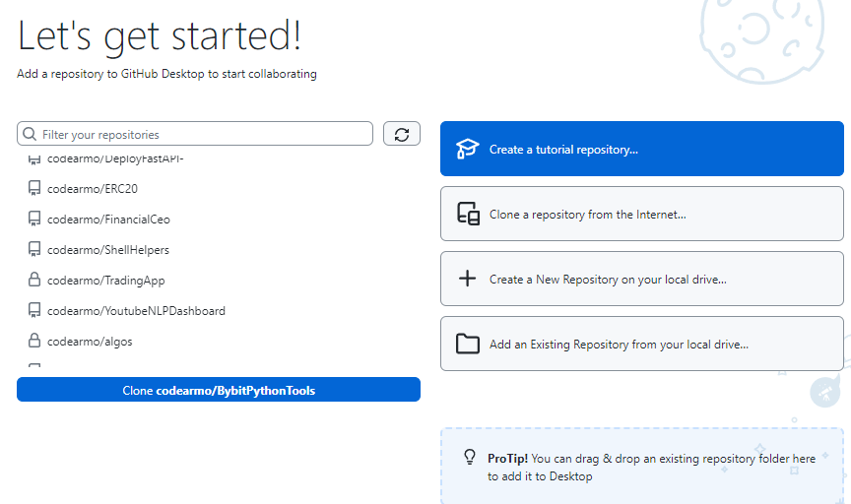Create a tutorial repository
The width and height of the screenshot is (851, 504).
click(642, 149)
